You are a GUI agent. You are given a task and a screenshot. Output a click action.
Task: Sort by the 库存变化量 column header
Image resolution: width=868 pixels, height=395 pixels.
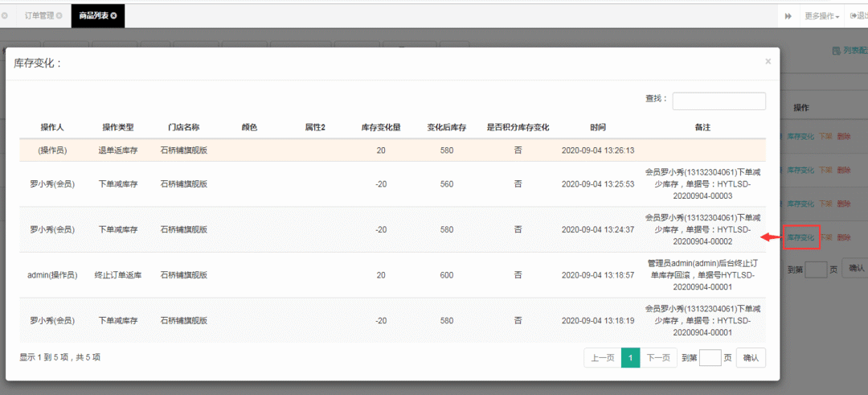381,128
